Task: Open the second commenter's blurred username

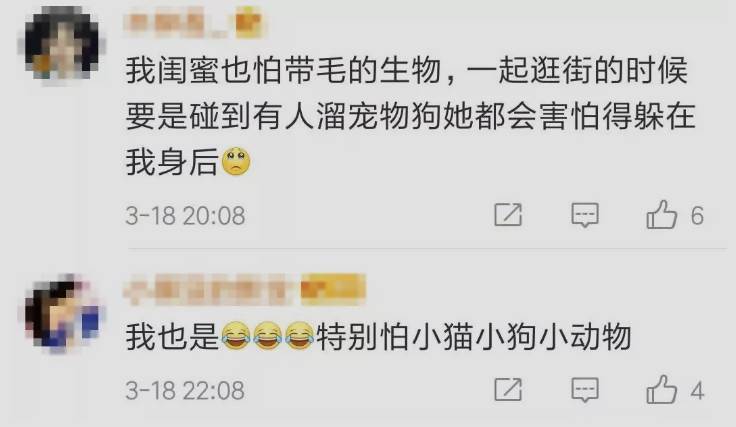Action: pyautogui.click(x=210, y=289)
